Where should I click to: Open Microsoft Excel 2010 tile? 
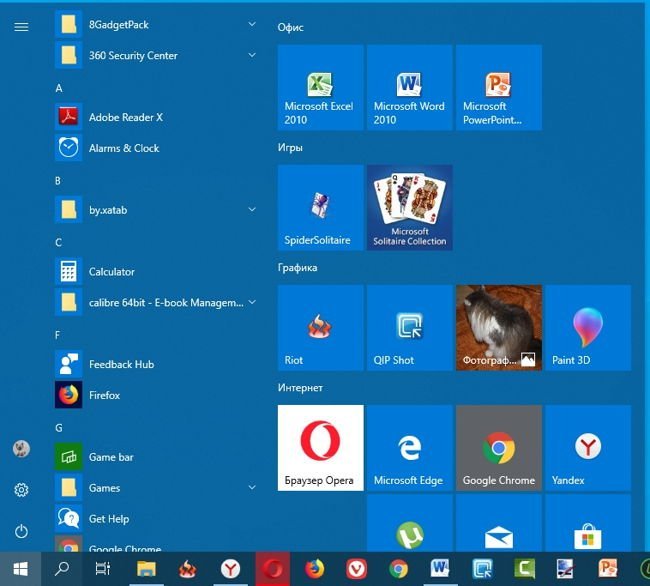pyautogui.click(x=320, y=87)
